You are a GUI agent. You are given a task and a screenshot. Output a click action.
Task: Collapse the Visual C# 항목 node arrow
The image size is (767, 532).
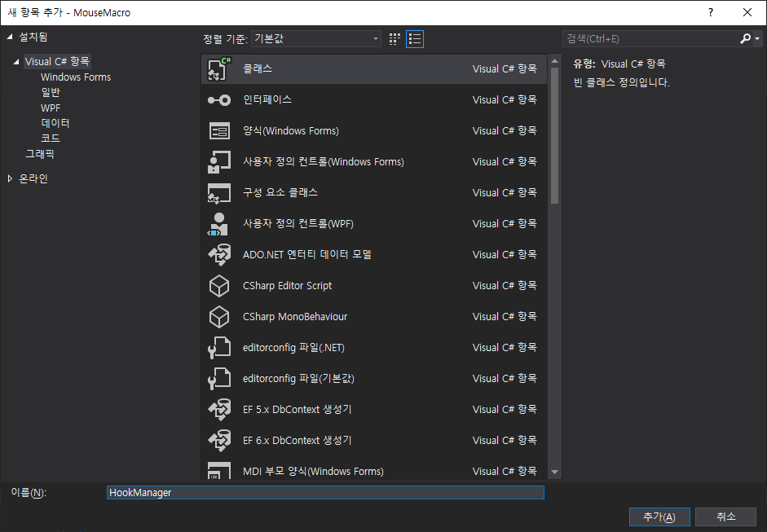click(16, 62)
